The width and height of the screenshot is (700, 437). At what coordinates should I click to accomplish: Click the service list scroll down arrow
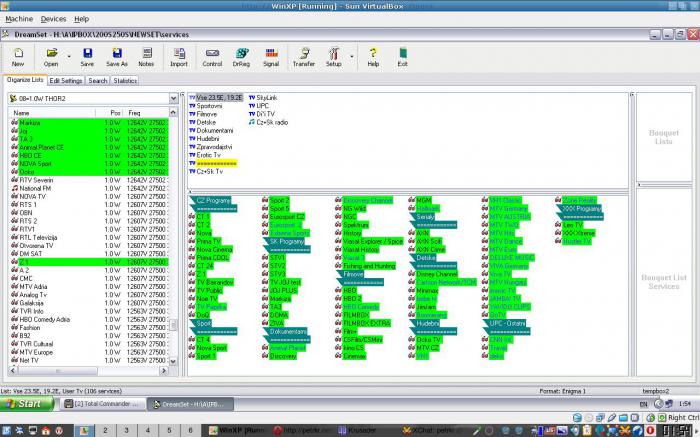(x=173, y=361)
